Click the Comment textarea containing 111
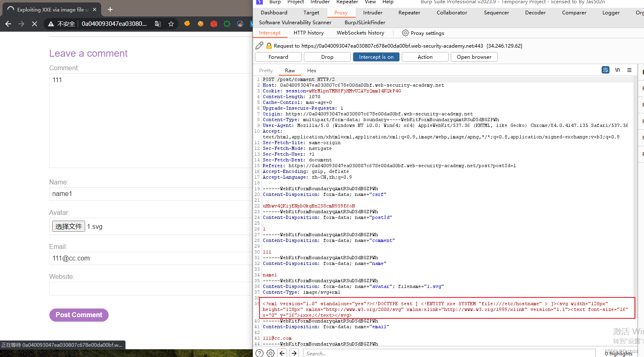644x357 pixels. pyautogui.click(x=151, y=120)
